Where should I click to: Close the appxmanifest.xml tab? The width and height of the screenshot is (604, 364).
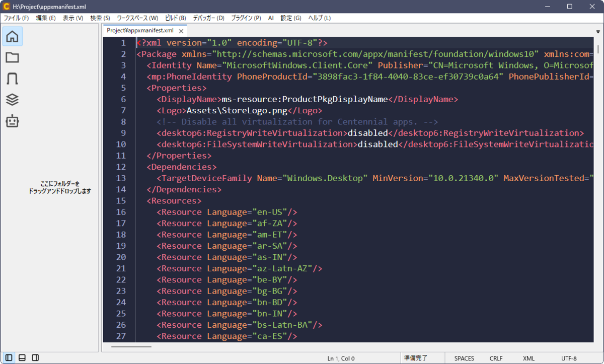[181, 31]
